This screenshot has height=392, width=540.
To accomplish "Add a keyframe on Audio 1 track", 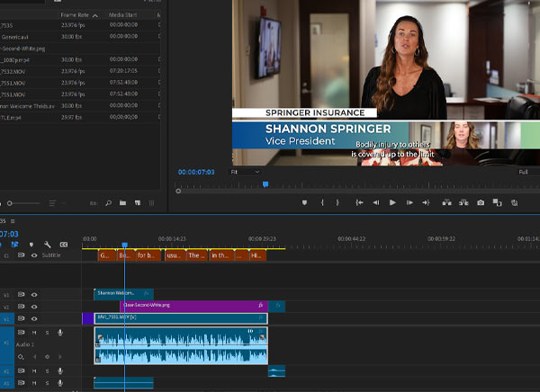I will [x=47, y=357].
